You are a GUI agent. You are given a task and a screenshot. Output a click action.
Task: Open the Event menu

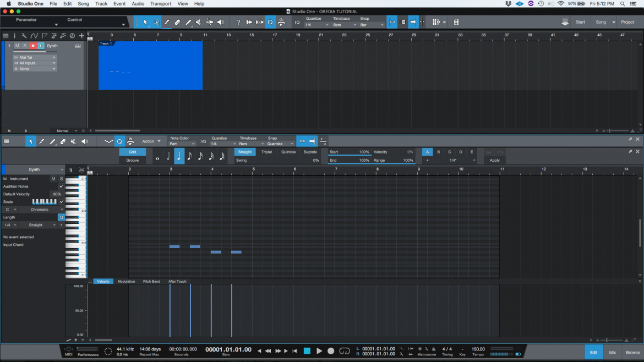point(119,4)
